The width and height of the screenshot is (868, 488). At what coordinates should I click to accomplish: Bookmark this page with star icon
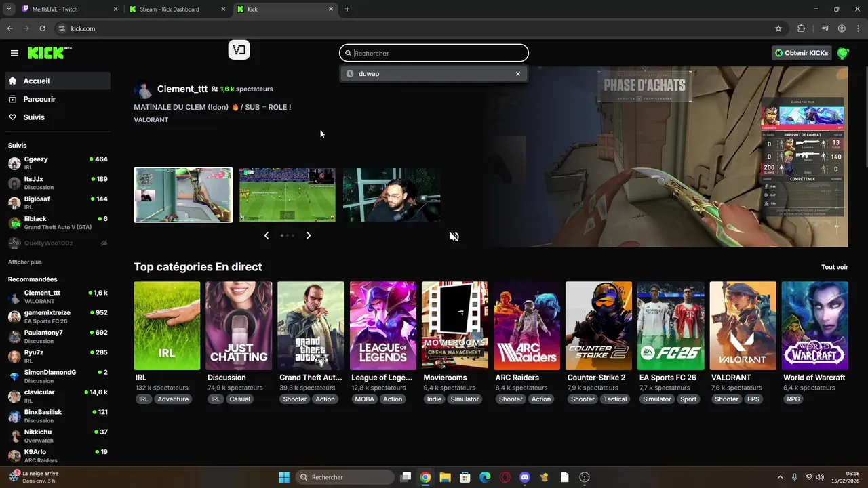click(778, 28)
